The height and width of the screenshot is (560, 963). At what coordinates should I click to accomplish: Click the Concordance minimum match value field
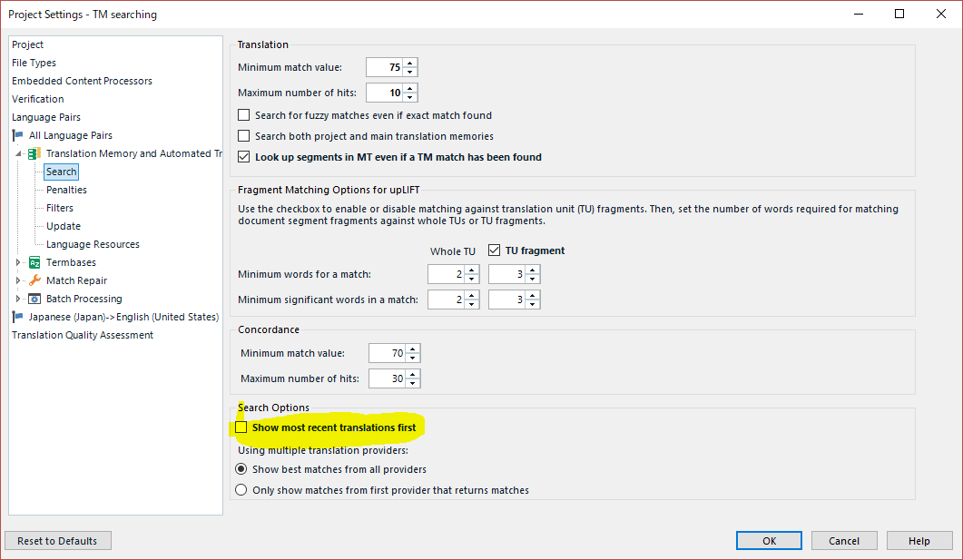[x=387, y=353]
